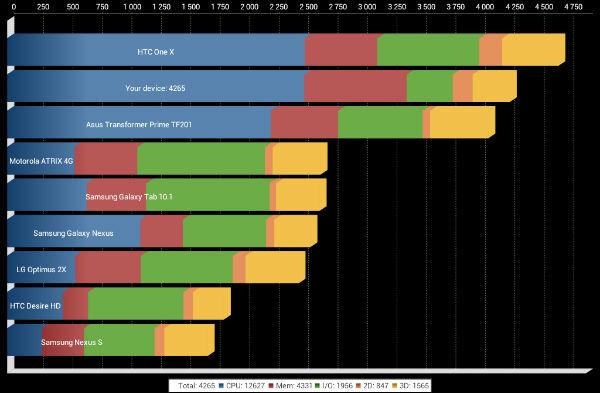Select the '2D: 847' legend text
This screenshot has width=600, height=393.
[376, 385]
